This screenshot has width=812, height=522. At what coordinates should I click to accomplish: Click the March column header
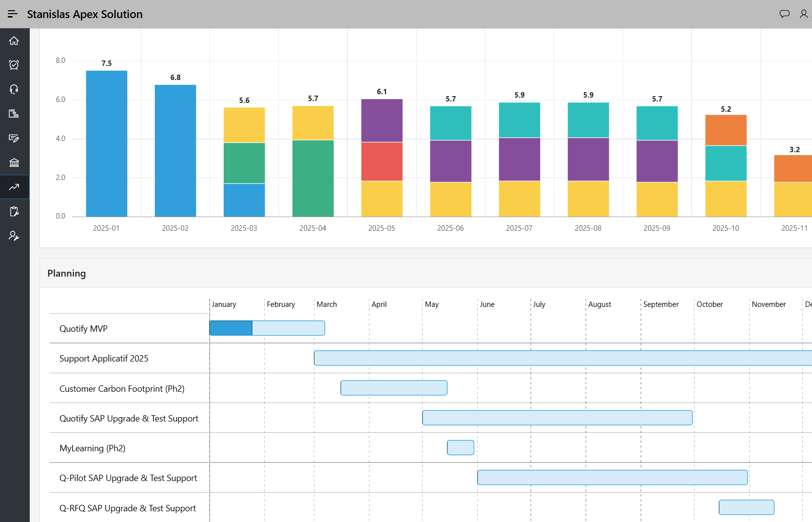tap(327, 304)
